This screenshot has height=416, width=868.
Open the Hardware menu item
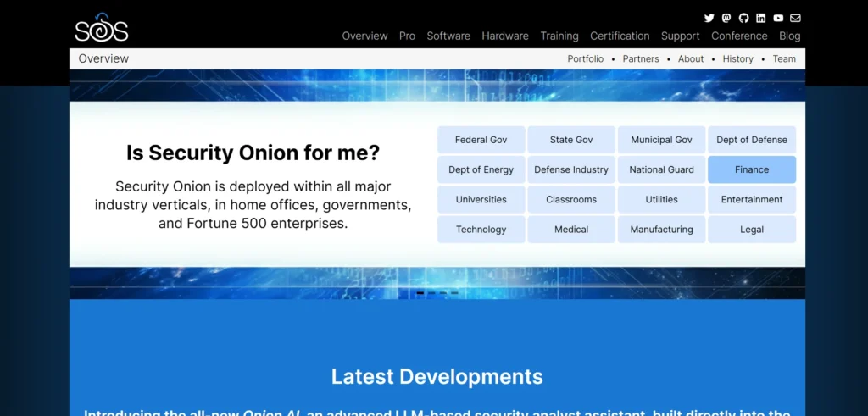pos(505,36)
